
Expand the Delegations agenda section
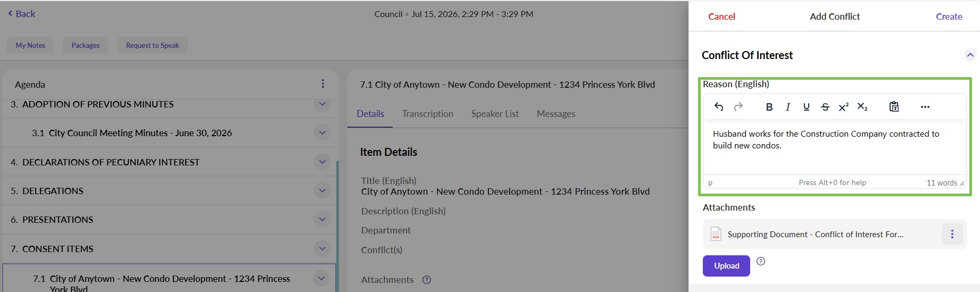coord(322,190)
